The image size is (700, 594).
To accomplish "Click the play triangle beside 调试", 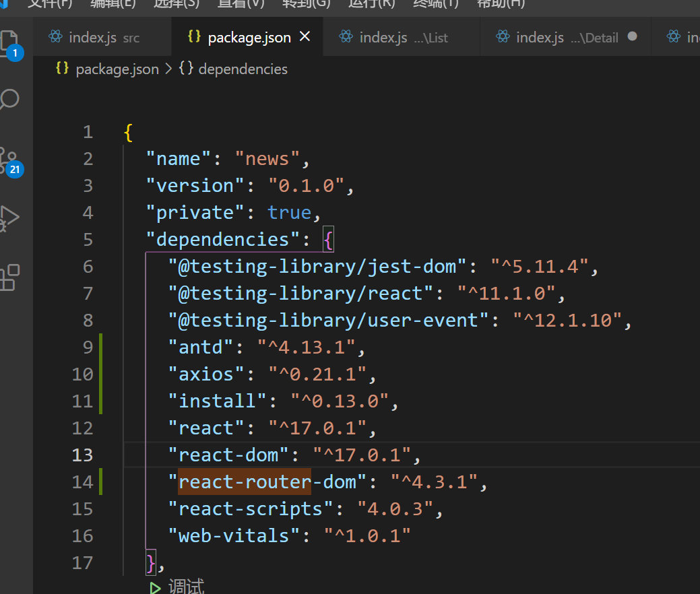I will pos(156,588).
